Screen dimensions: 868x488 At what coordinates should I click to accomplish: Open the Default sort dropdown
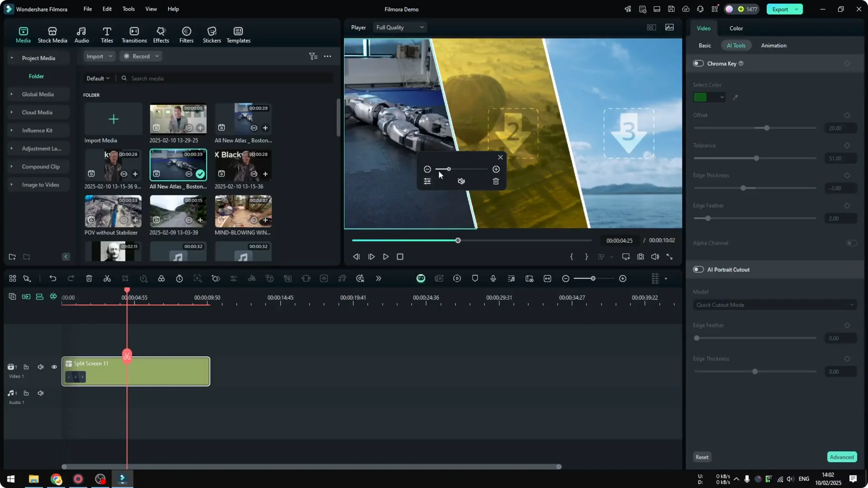click(98, 79)
